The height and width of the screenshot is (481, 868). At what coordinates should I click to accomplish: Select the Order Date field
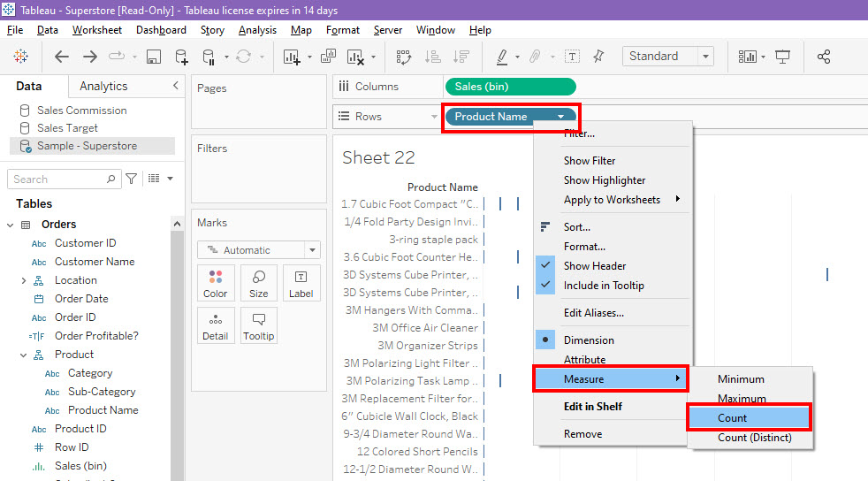(81, 298)
